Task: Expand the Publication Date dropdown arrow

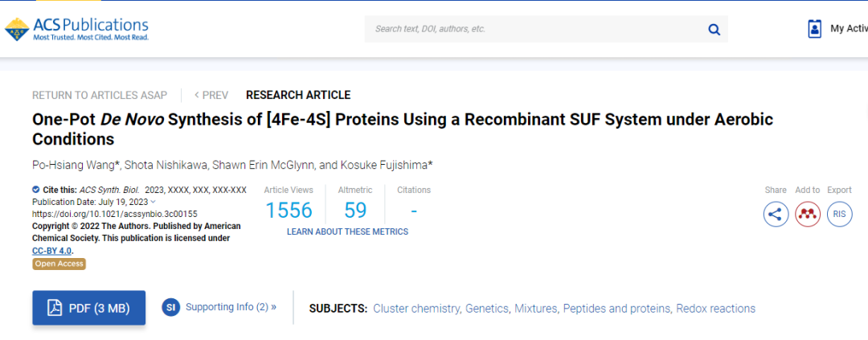Action: 154,202
